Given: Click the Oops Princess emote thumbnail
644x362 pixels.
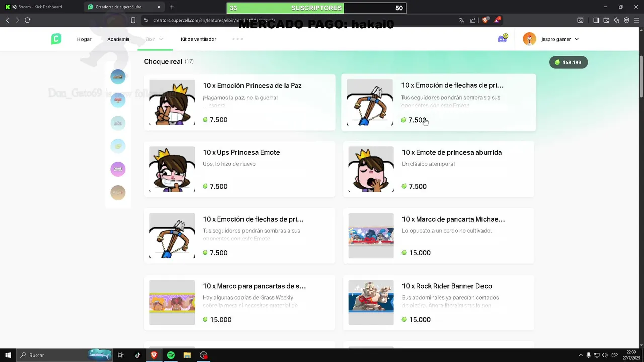Looking at the screenshot, I should pyautogui.click(x=172, y=169).
